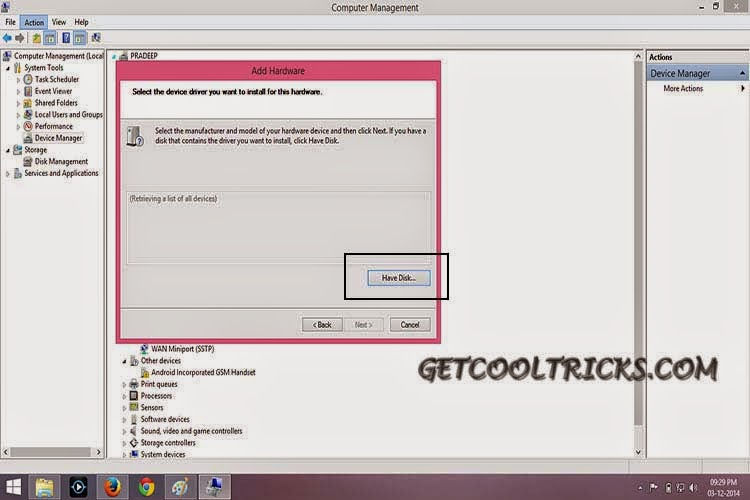
Task: Expand the Storage controllers category
Action: [124, 443]
